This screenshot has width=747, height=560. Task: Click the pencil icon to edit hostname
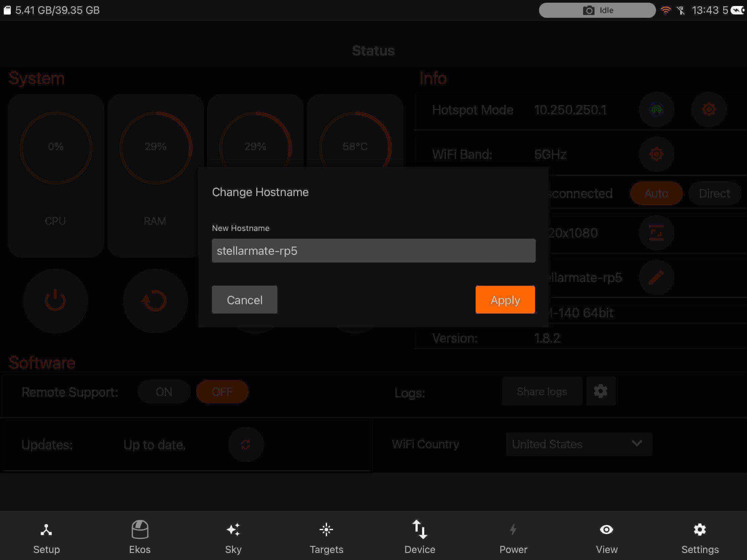click(x=656, y=277)
